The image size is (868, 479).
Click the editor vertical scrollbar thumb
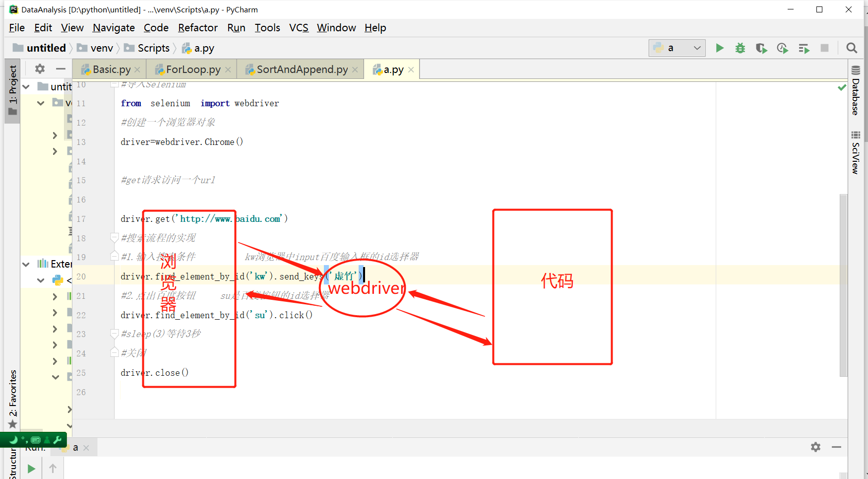point(843,285)
